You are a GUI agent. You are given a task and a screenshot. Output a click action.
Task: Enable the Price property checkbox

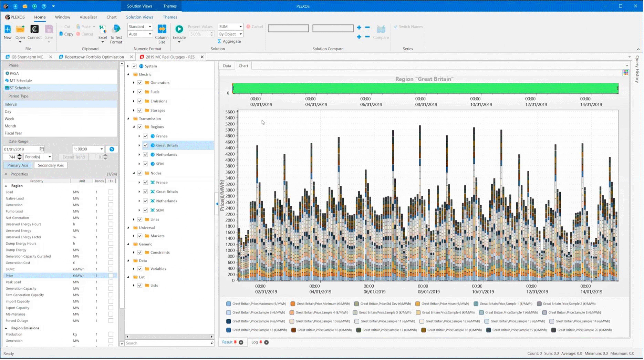pos(111,276)
